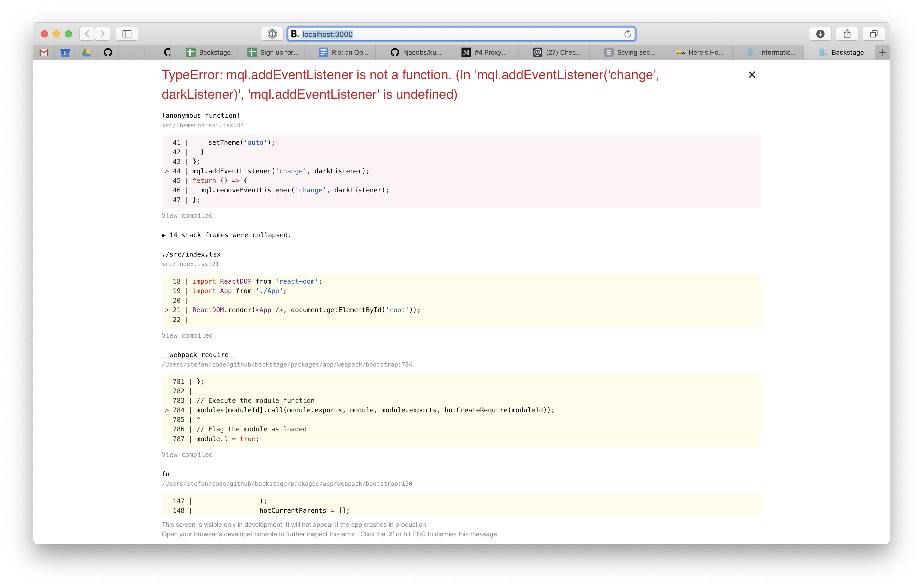
Task: Click the back navigation arrow
Action: pyautogui.click(x=87, y=34)
